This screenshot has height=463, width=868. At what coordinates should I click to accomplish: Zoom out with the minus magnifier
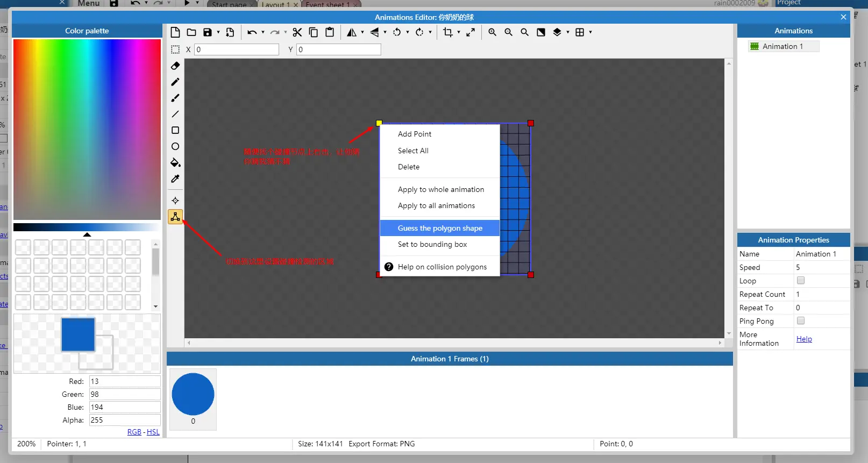click(508, 32)
